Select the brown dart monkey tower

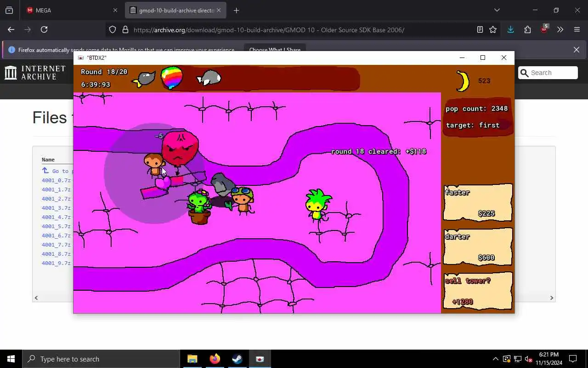click(x=153, y=165)
